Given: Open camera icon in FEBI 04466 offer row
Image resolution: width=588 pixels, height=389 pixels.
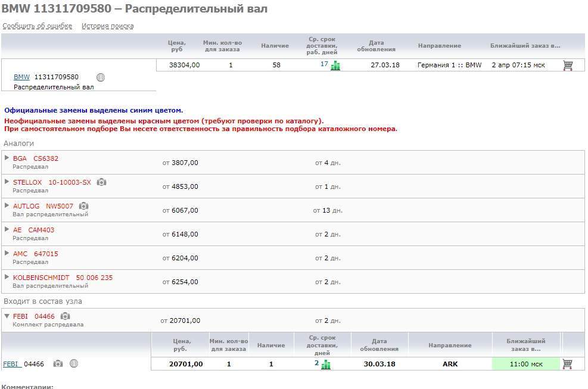Looking at the screenshot, I should pyautogui.click(x=58, y=364).
